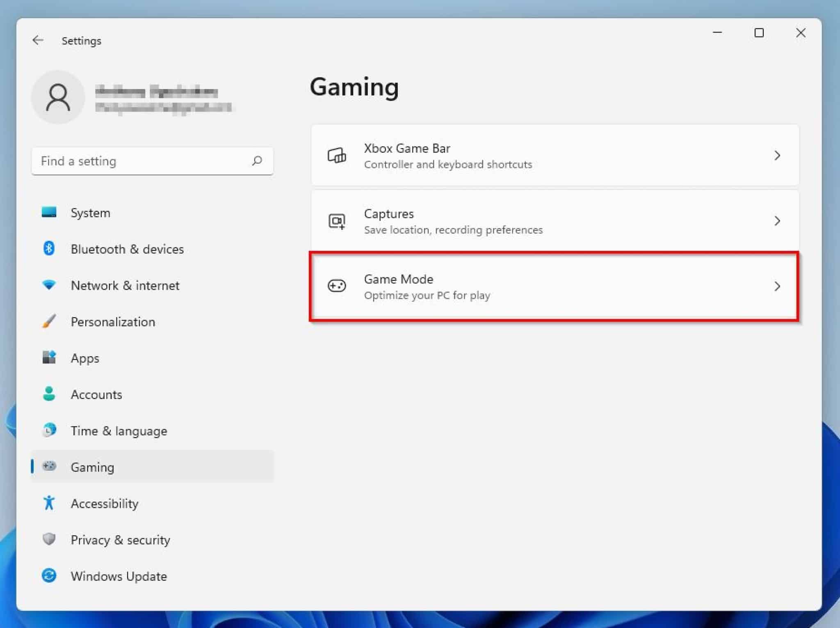
Task: Click the Apps icon in sidebar
Action: [x=49, y=357]
